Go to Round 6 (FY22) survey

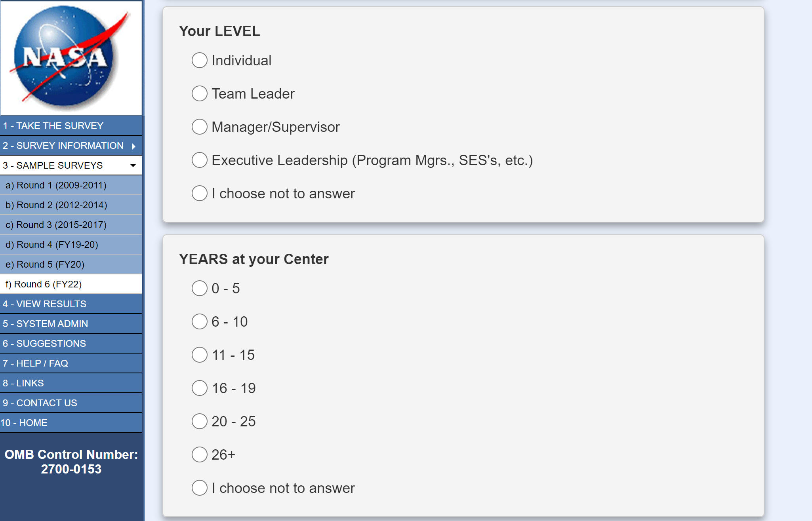[44, 284]
